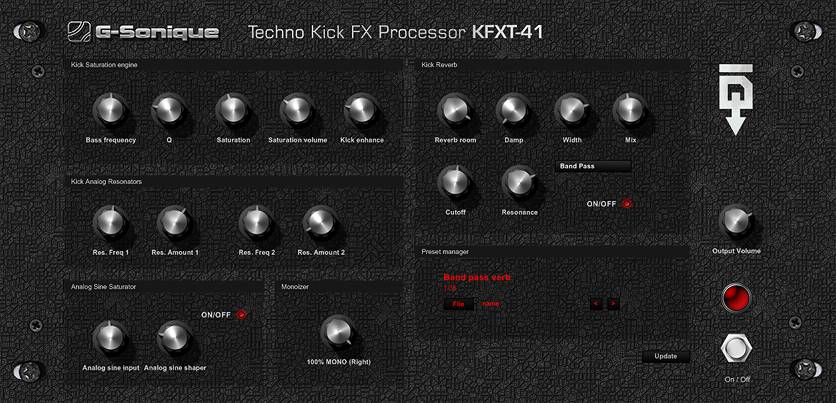The width and height of the screenshot is (836, 403).
Task: Select the Res. Amount 2 knob
Action: [320, 223]
